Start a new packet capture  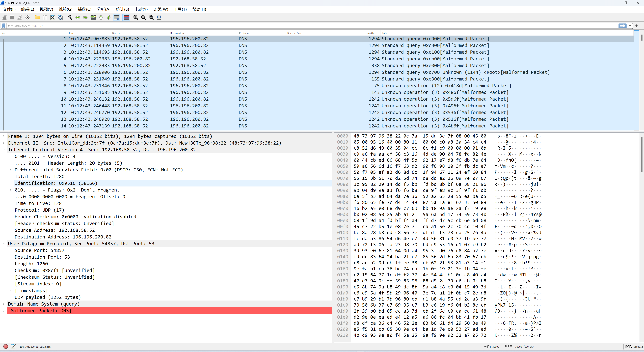pyautogui.click(x=4, y=17)
